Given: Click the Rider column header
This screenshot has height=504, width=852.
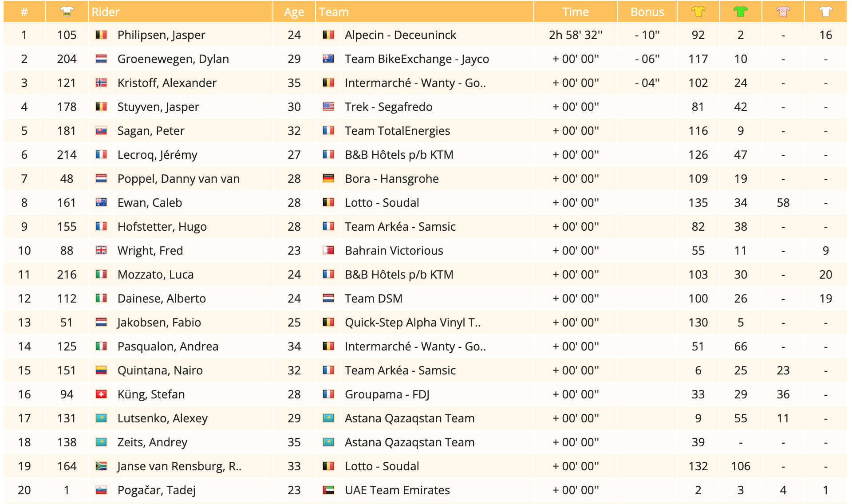Looking at the screenshot, I should coord(106,12).
